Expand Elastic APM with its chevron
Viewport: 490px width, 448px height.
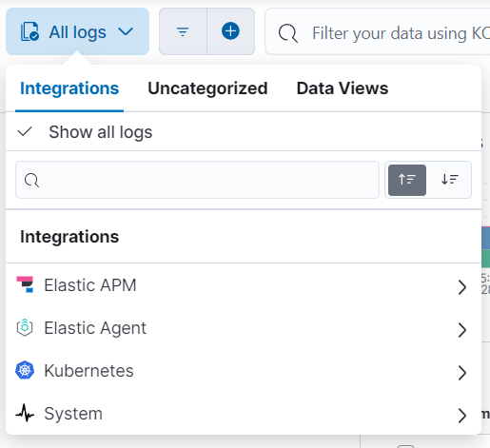pos(462,287)
